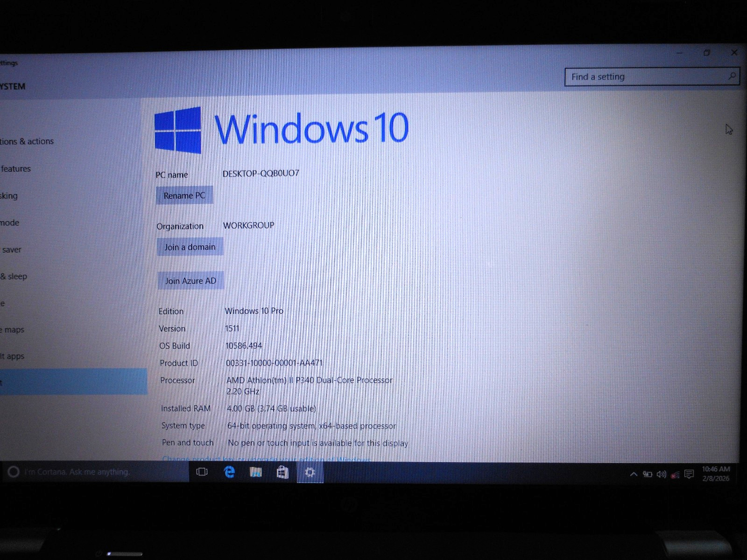
Task: Click the Windows 10 Pro edition value
Action: click(254, 311)
